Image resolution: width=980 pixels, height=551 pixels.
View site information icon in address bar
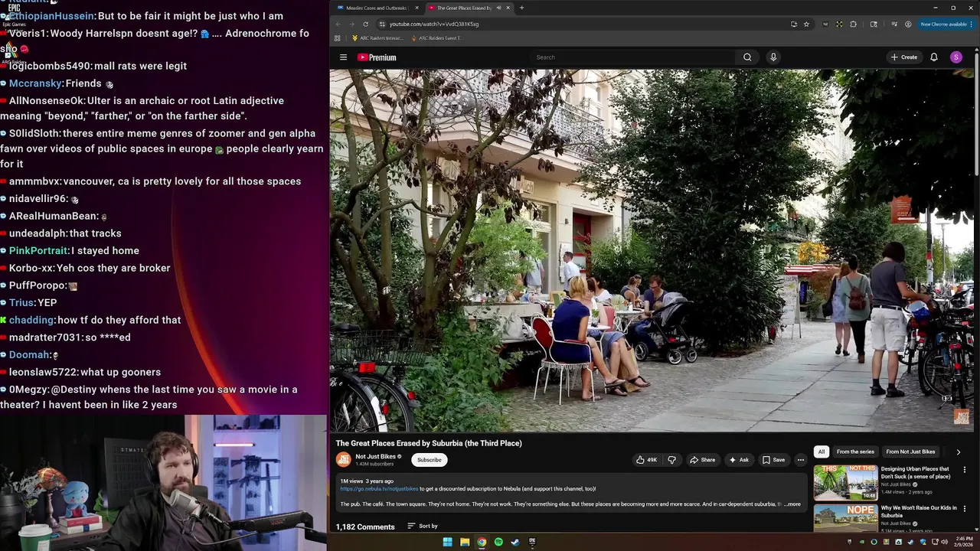coord(382,24)
